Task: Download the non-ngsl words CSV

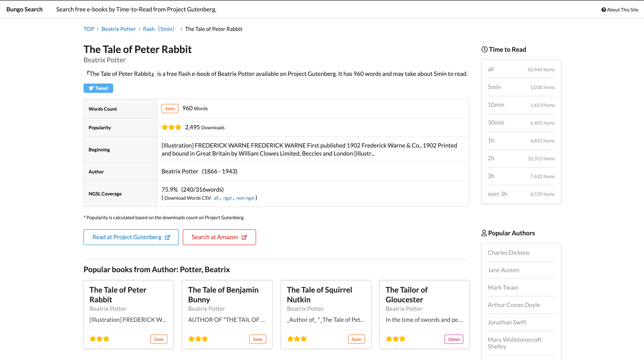Action: pyautogui.click(x=245, y=198)
